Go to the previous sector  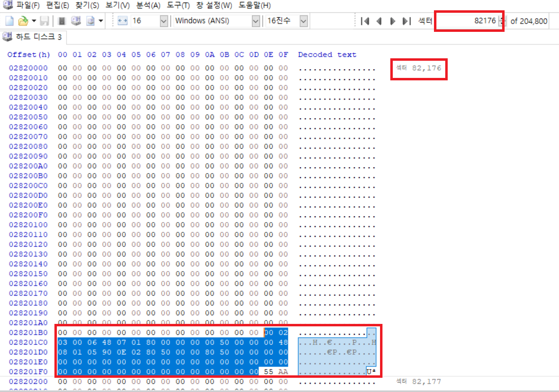tap(379, 21)
